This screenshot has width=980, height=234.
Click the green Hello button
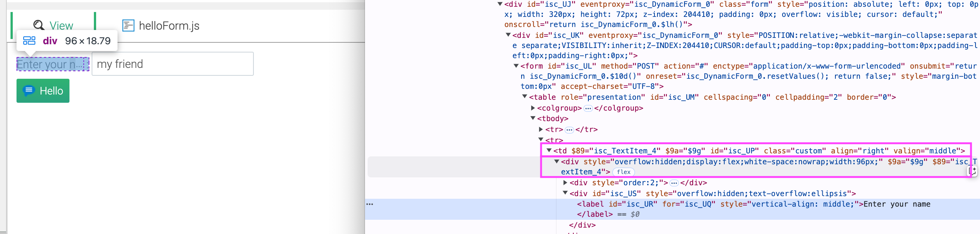pos(43,91)
